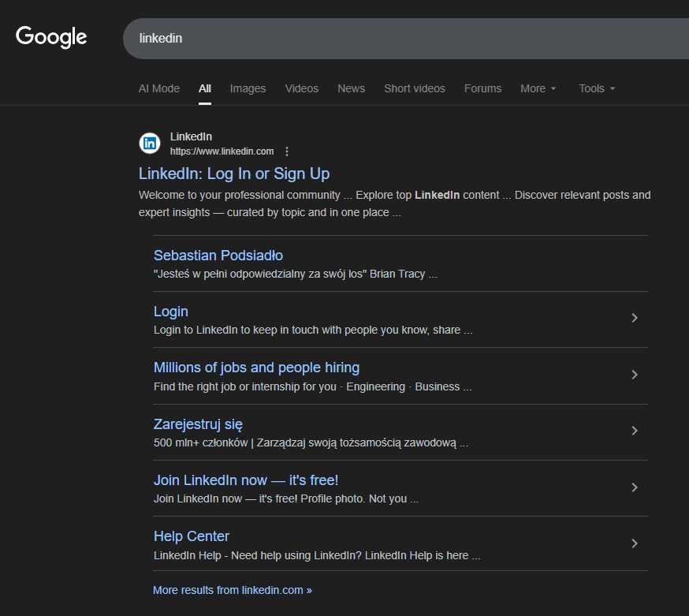This screenshot has width=689, height=616.
Task: Click the search box containing 'linkedin'
Action: pyautogui.click(x=394, y=38)
